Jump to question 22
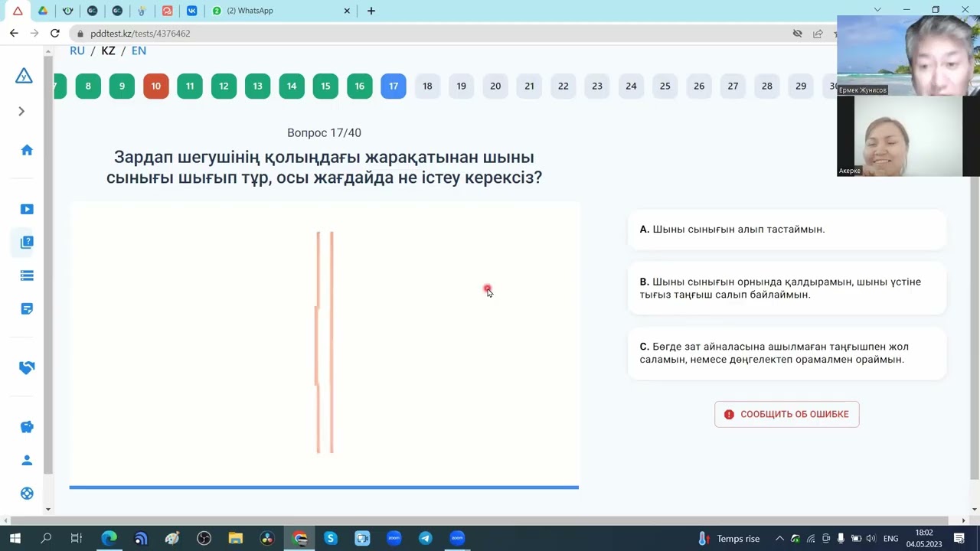 tap(563, 86)
